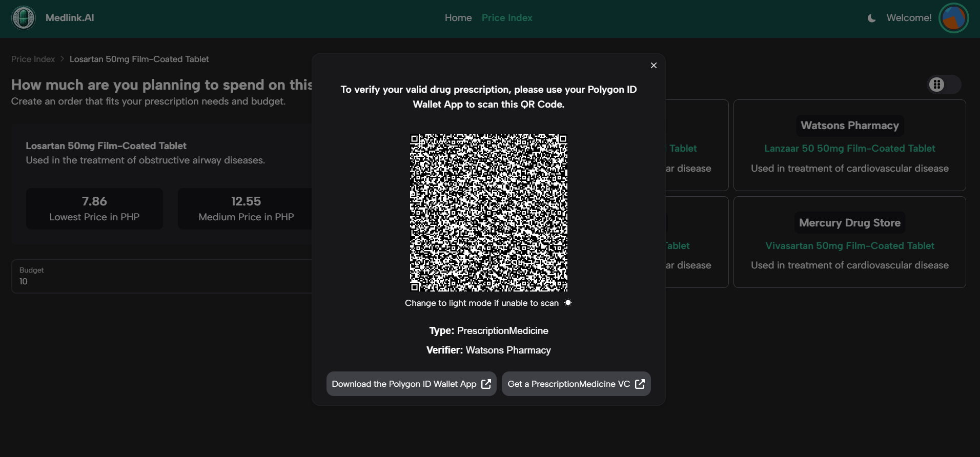Toggle the grid view switch
This screenshot has height=457, width=980.
944,85
